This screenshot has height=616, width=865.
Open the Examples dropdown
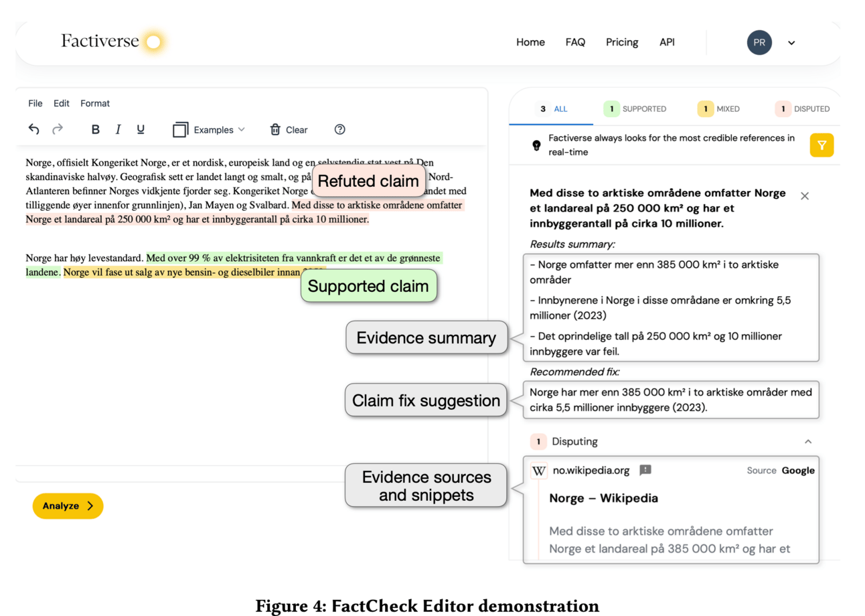(x=209, y=130)
